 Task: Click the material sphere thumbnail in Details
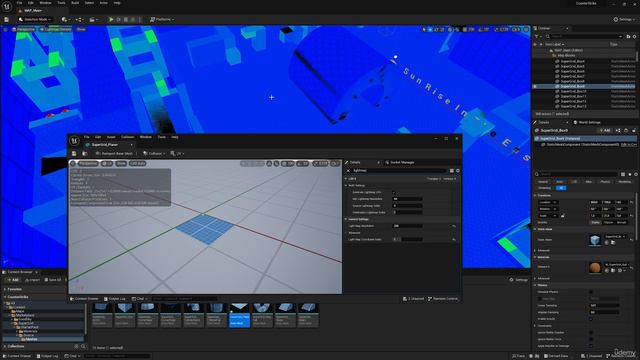tap(595, 267)
